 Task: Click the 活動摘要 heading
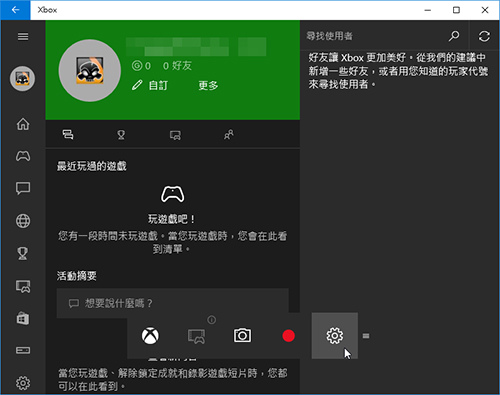pyautogui.click(x=77, y=276)
